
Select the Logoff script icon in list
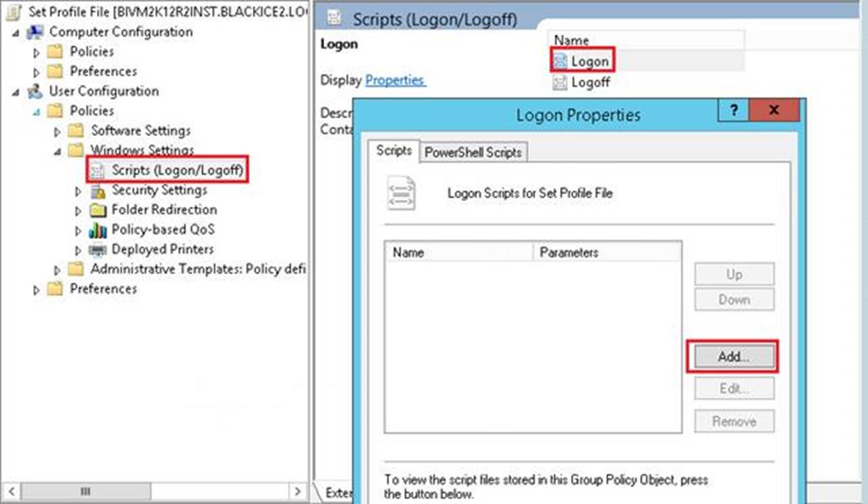click(x=560, y=83)
